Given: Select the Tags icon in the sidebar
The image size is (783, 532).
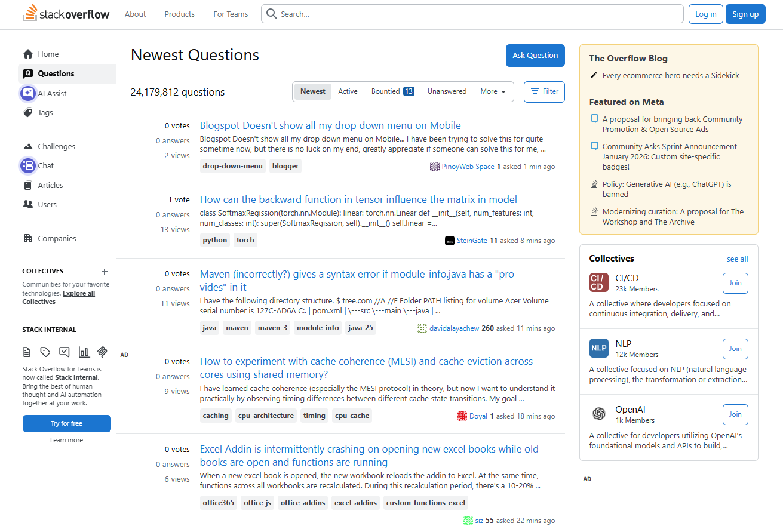Looking at the screenshot, I should tap(27, 112).
